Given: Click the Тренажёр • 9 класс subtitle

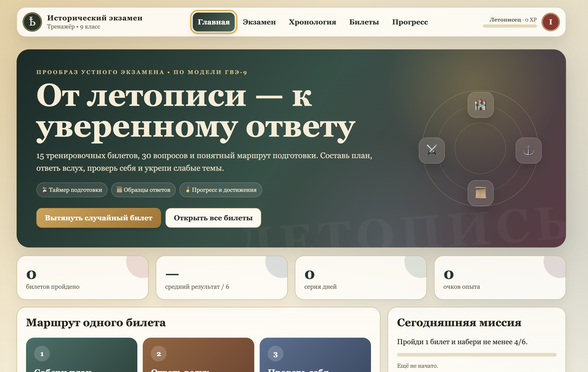Looking at the screenshot, I should (x=74, y=26).
